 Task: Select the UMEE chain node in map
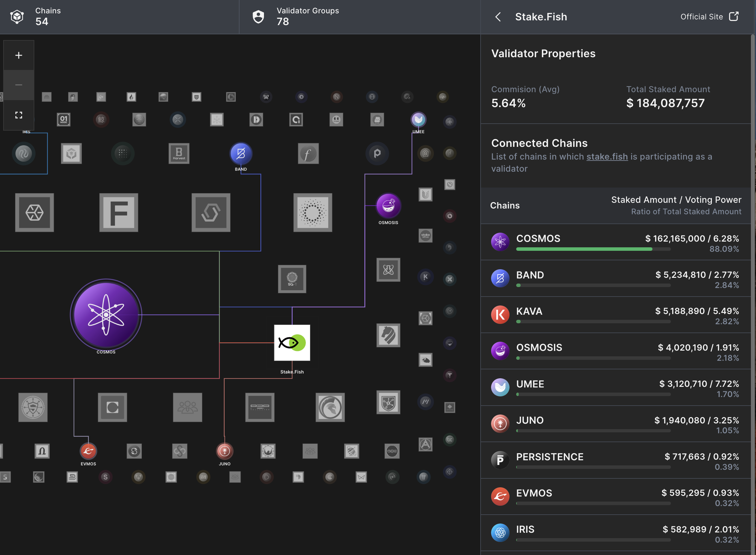[418, 120]
